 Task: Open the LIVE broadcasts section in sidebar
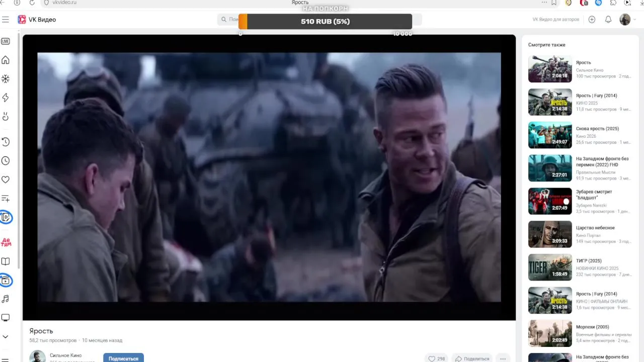(x=6, y=41)
